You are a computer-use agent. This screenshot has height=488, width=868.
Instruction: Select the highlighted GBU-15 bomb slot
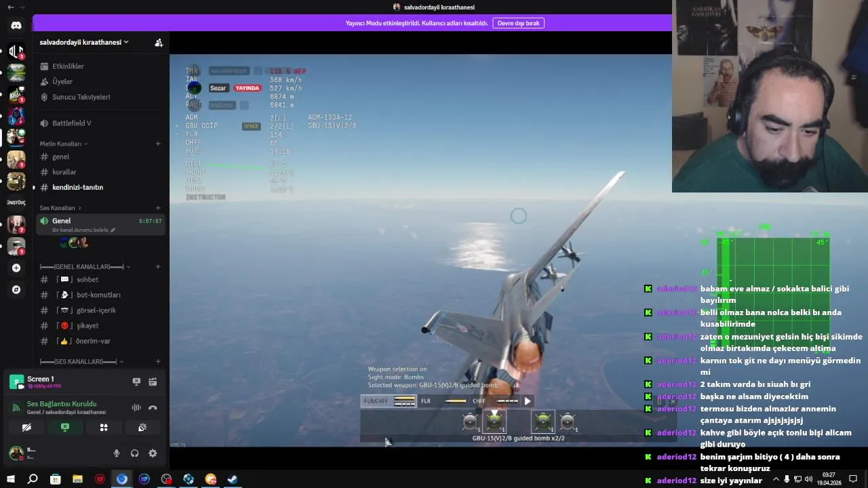[494, 422]
